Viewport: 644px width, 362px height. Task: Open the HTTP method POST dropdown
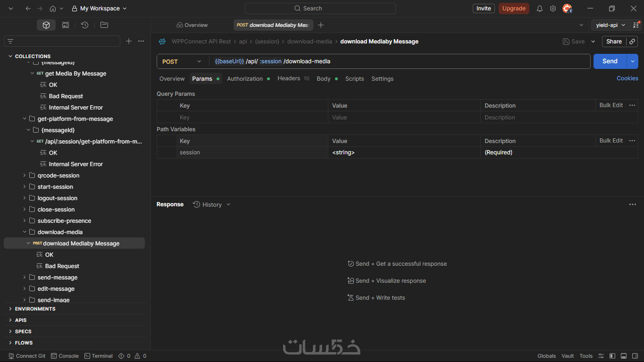tap(182, 61)
